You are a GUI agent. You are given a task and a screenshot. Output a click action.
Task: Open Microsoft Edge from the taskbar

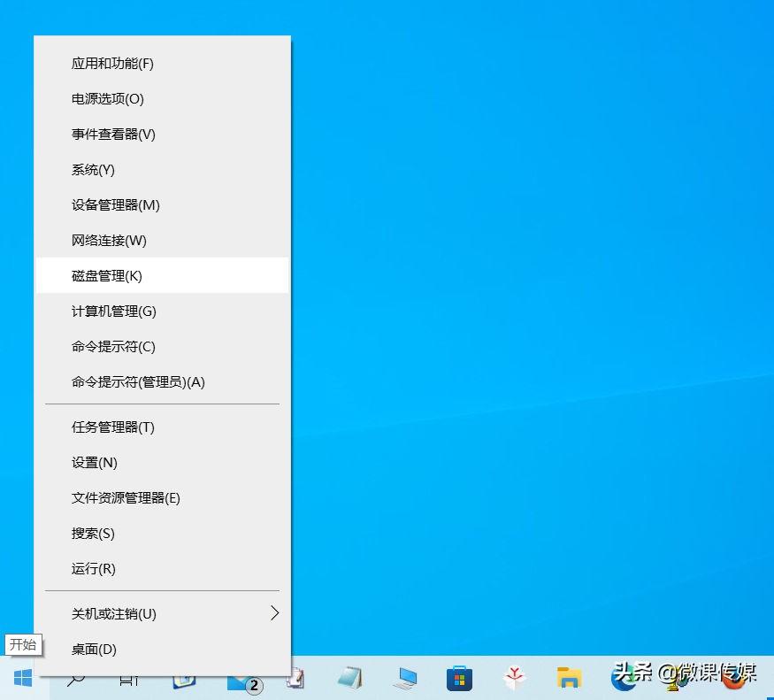point(622,680)
